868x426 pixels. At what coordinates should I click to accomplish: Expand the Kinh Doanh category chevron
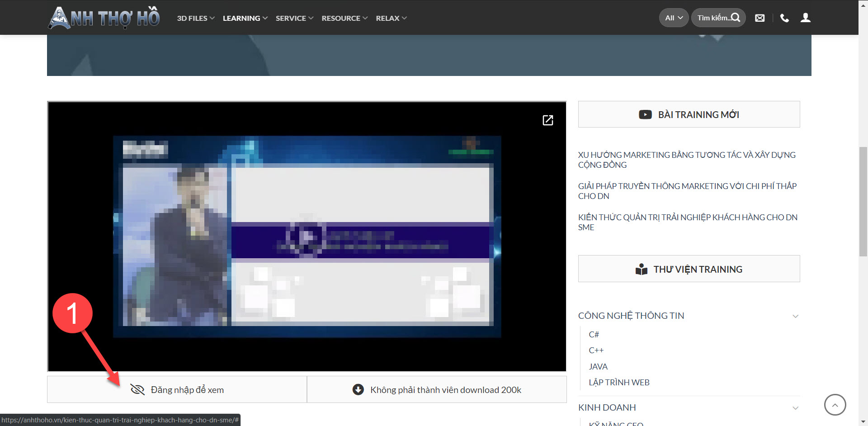coord(795,408)
